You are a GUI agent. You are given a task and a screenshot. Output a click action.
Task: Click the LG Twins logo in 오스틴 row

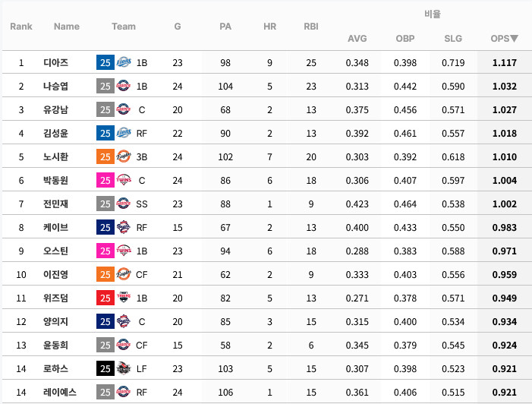(124, 251)
